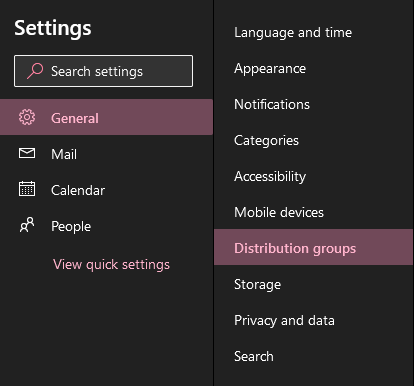The height and width of the screenshot is (386, 414).
Task: Open Storage settings
Action: [313, 284]
